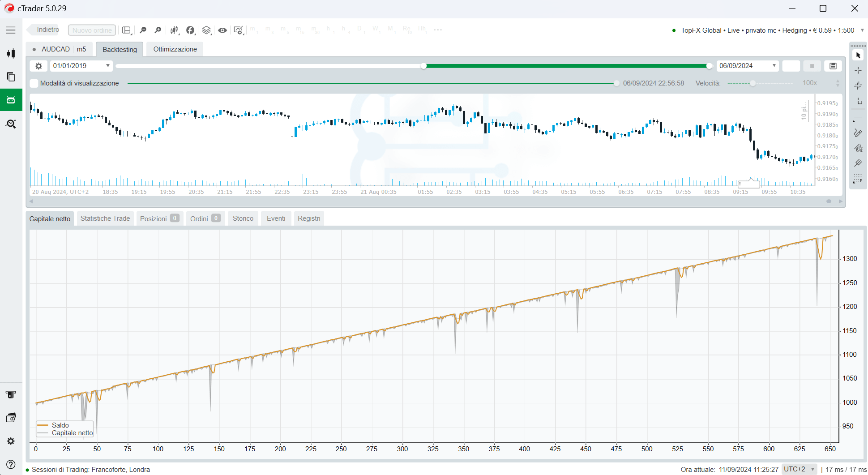Viewport: 868px width, 475px height.
Task: Select the AUDCAD m5 tab
Action: 59,49
